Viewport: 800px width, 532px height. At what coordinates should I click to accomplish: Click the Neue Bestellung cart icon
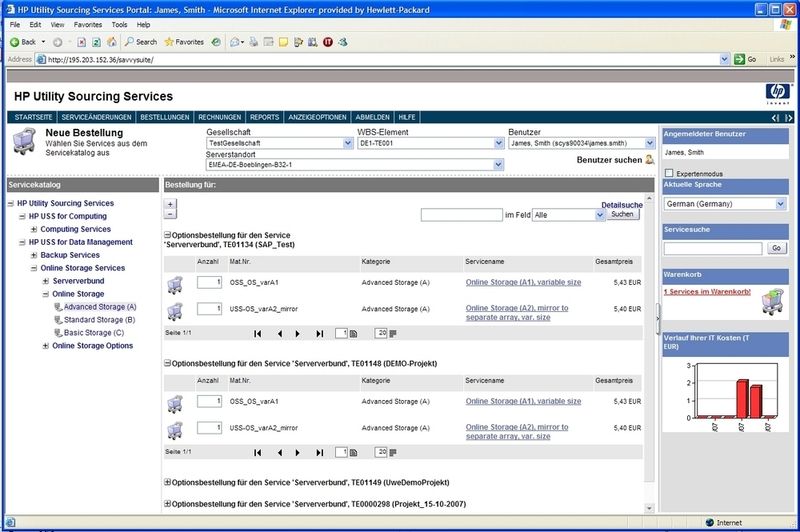[24, 141]
